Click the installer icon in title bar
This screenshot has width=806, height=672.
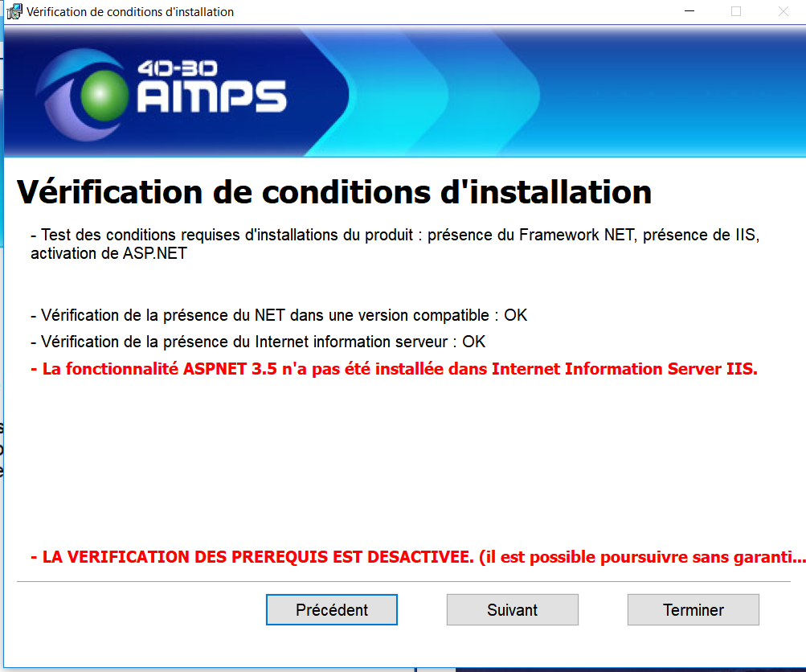[14, 12]
